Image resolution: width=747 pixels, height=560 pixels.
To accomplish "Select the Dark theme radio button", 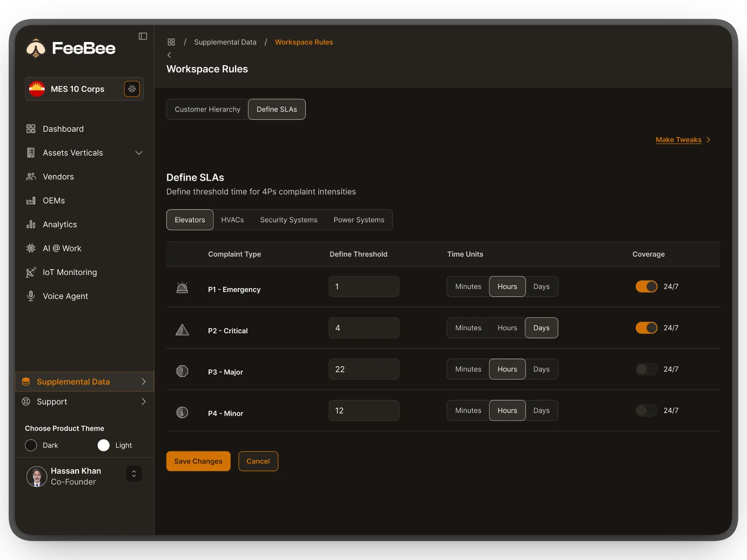I will point(31,445).
